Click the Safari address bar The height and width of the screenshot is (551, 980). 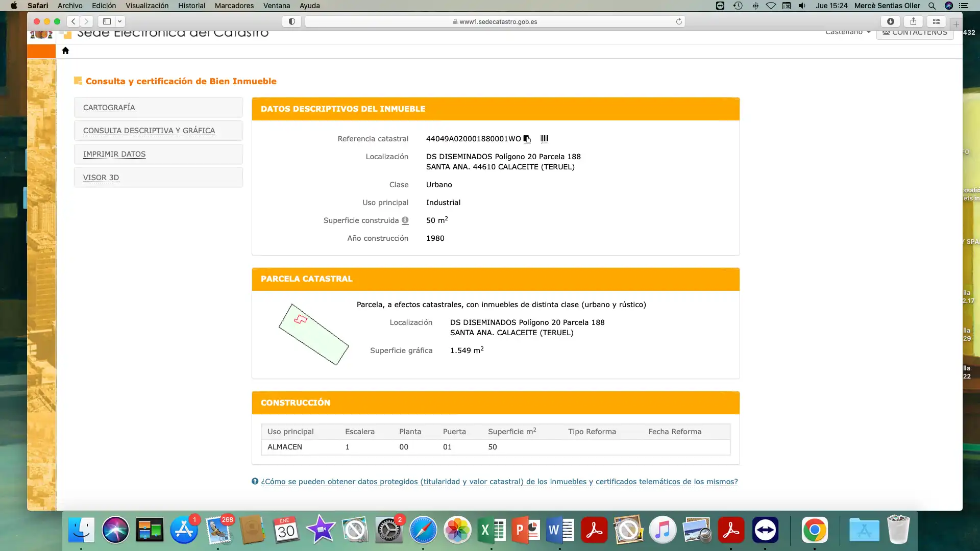click(x=495, y=21)
